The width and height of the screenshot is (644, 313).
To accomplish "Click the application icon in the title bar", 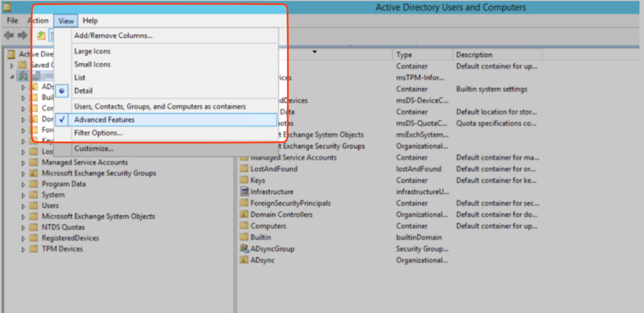I will point(6,7).
